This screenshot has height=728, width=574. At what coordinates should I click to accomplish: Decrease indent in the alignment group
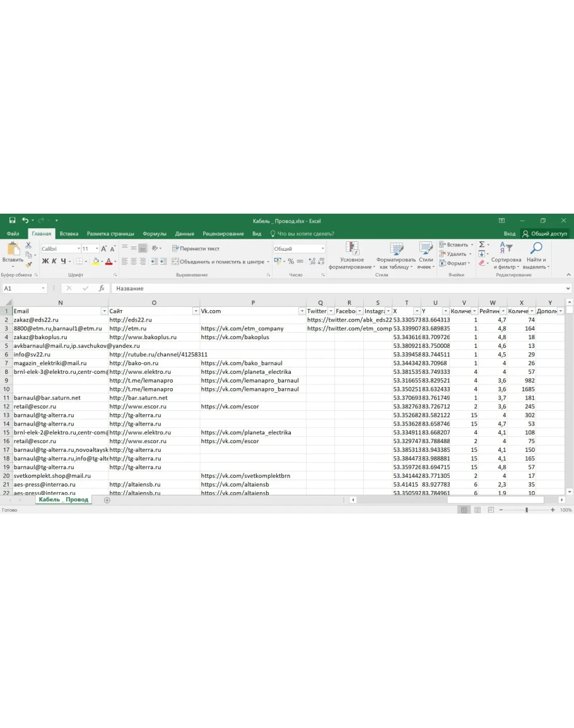tap(155, 262)
